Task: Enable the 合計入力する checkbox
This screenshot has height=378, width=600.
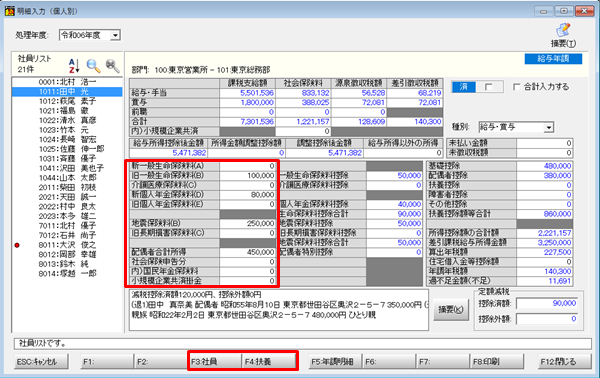Action: click(517, 87)
